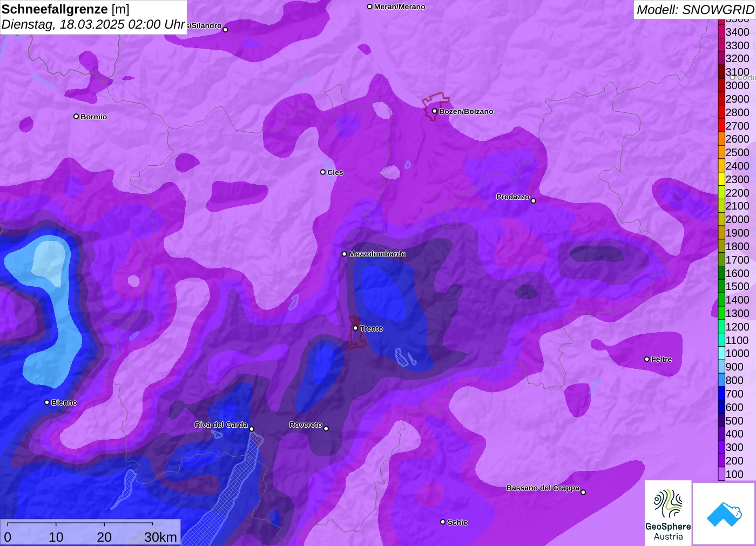The height and width of the screenshot is (546, 756).
Task: Click the date Dienstag, 18.03.2025 02:00 Uhr
Action: point(93,24)
